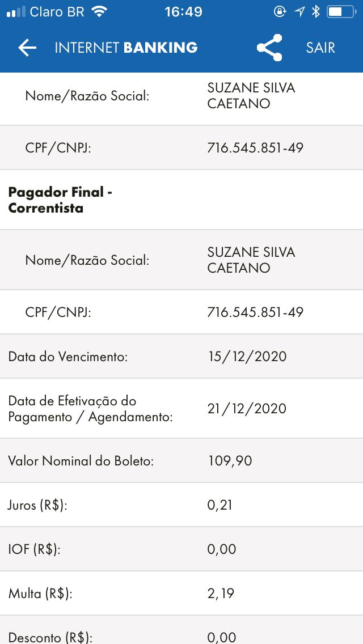
Task: Tap the Multa value 2,19
Action: (x=220, y=593)
